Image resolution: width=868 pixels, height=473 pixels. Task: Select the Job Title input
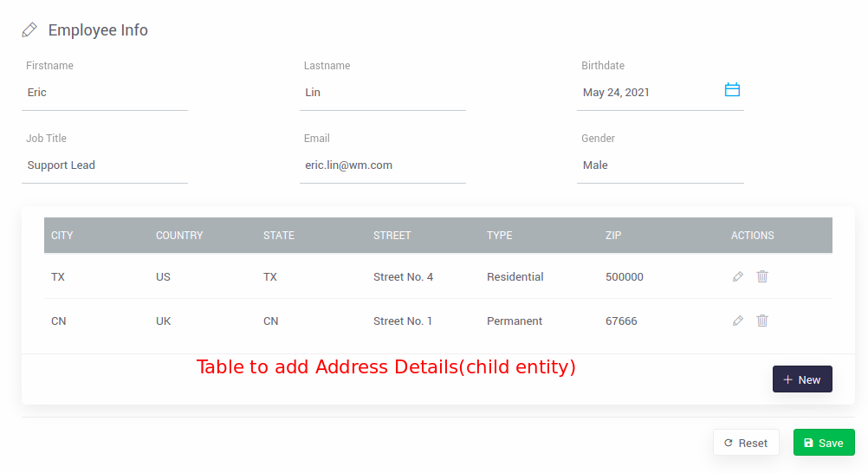coord(105,165)
